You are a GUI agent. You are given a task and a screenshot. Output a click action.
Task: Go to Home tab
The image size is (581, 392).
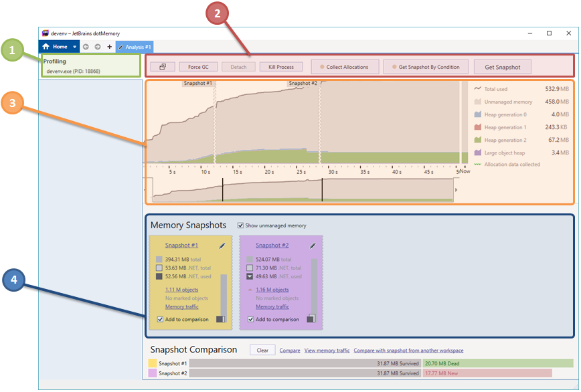54,47
